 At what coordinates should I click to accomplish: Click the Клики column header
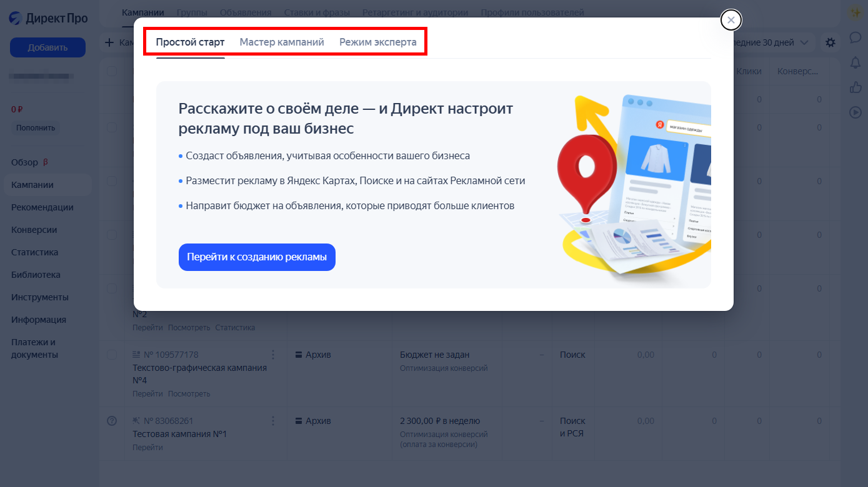(749, 71)
